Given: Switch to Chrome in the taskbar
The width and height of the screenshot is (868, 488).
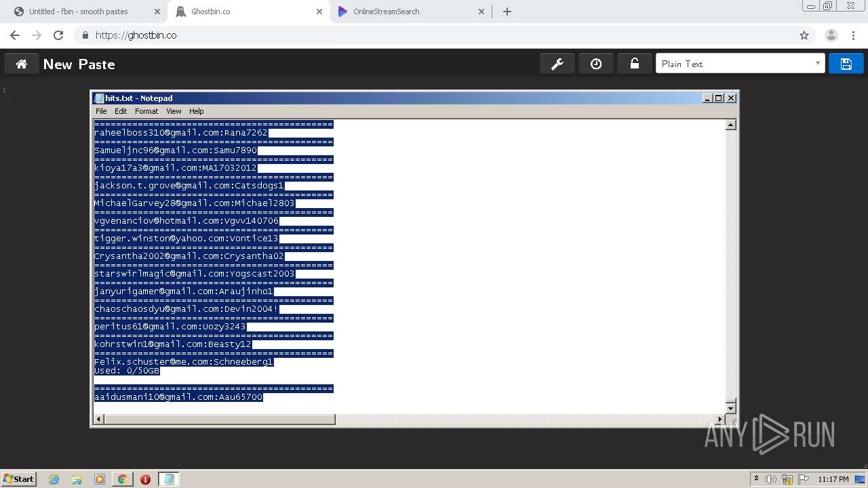Looking at the screenshot, I should 122,479.
